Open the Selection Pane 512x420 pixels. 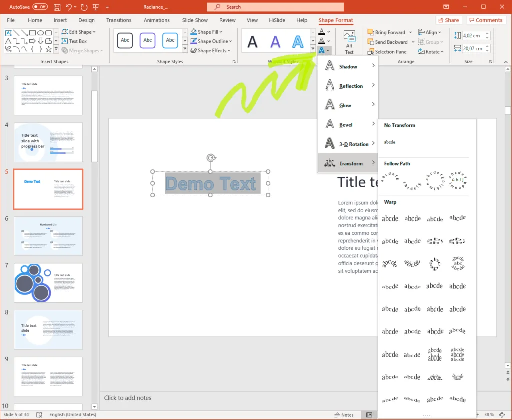[x=387, y=52]
